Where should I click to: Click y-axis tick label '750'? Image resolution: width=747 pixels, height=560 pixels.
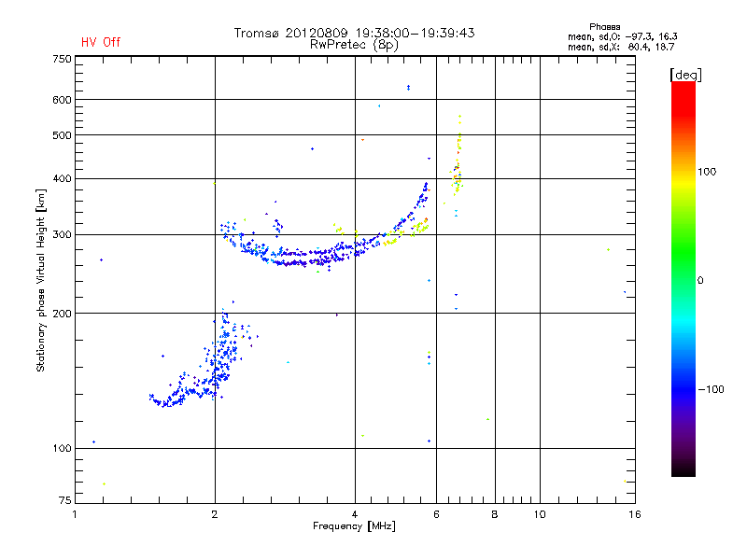pos(63,59)
